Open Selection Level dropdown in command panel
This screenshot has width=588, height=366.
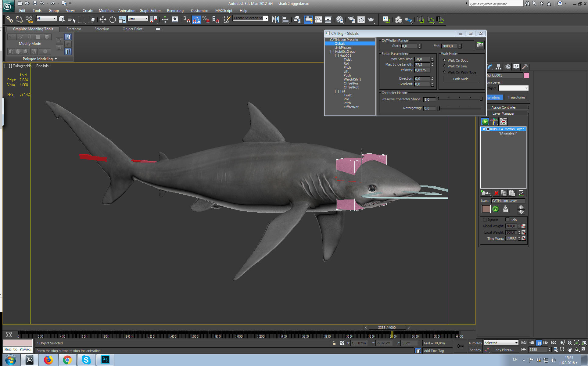point(514,88)
